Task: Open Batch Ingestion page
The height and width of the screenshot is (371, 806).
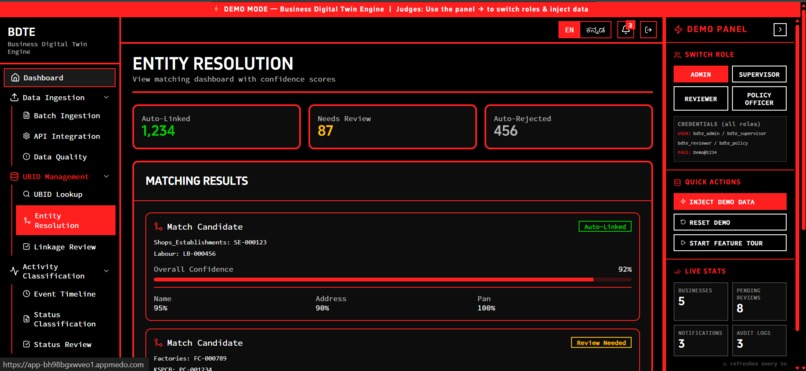Action: pyautogui.click(x=66, y=116)
